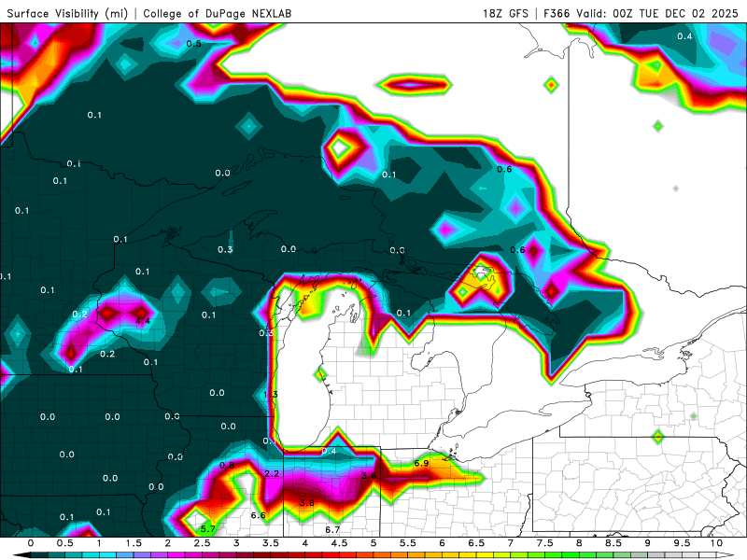Click the colorbar tick label "3"
This screenshot has width=747, height=560.
236,543
